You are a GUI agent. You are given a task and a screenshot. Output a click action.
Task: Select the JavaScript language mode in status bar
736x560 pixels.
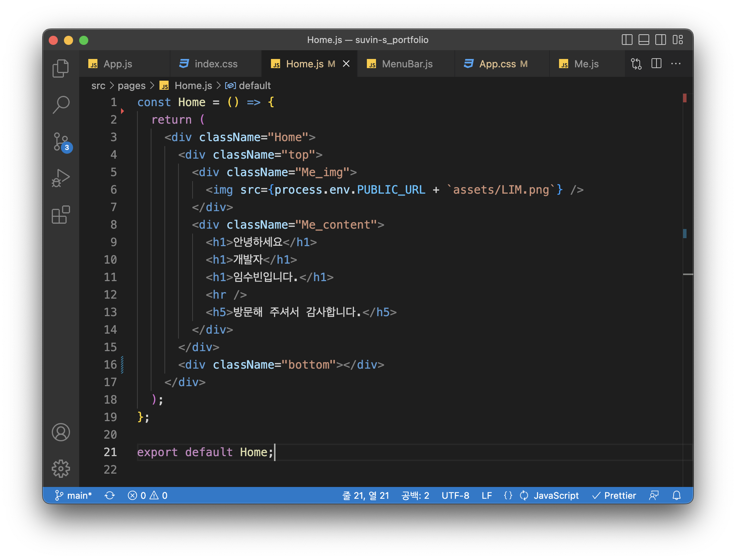556,495
